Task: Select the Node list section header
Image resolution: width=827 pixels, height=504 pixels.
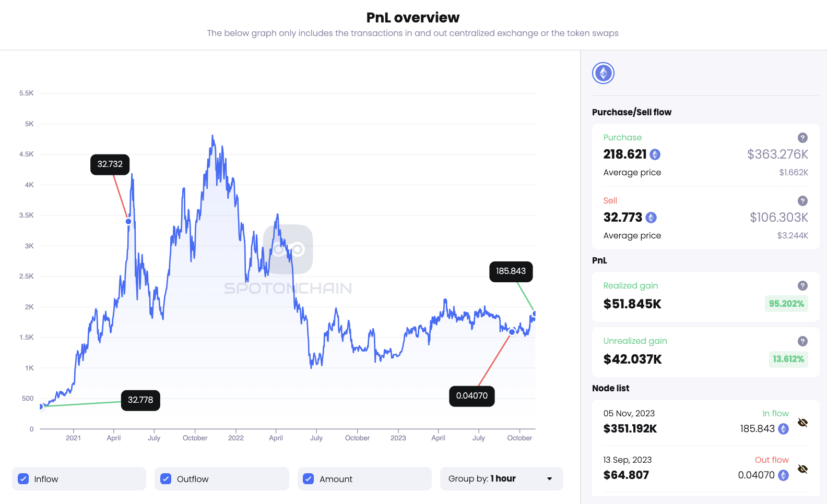Action: [611, 388]
